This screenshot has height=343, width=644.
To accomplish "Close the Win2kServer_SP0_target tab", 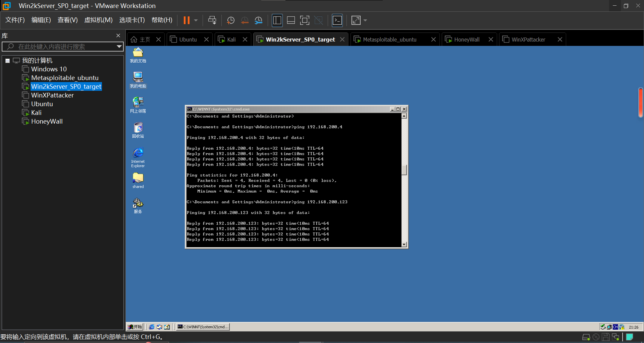I will tap(342, 40).
